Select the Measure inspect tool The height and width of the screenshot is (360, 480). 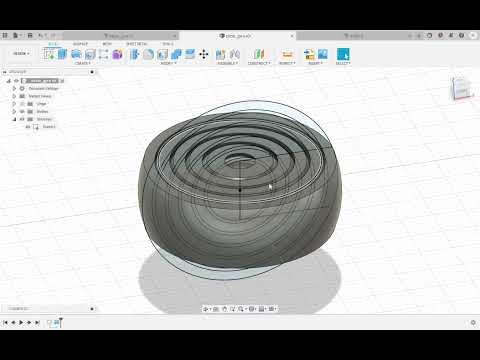tap(287, 54)
